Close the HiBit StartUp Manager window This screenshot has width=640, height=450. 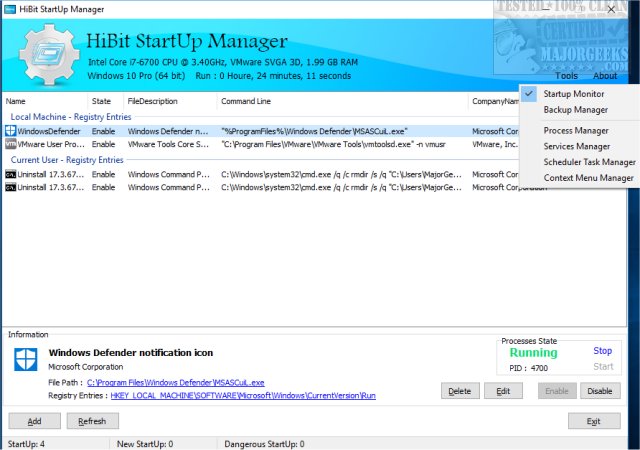[x=611, y=9]
